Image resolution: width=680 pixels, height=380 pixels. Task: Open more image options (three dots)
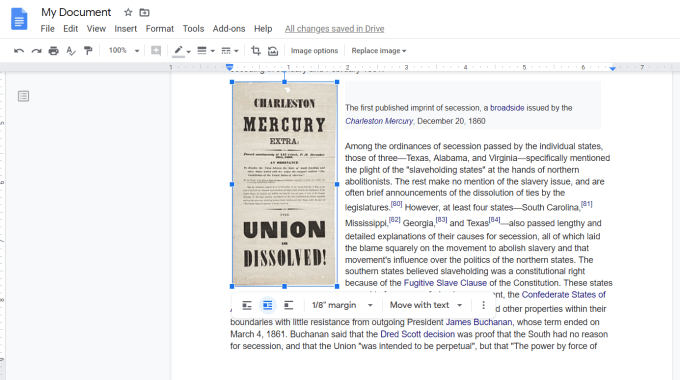[484, 305]
